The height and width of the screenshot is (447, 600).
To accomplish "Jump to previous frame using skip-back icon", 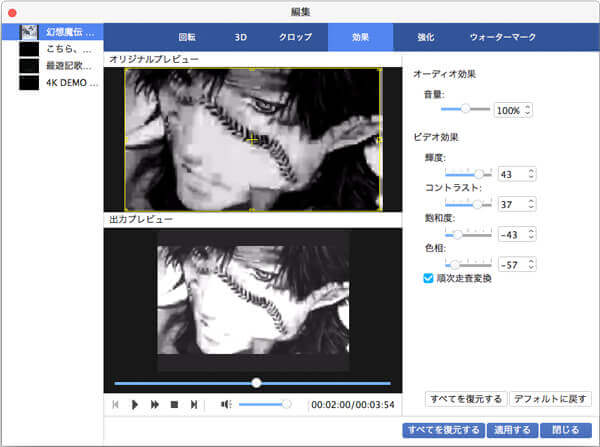I will click(116, 404).
